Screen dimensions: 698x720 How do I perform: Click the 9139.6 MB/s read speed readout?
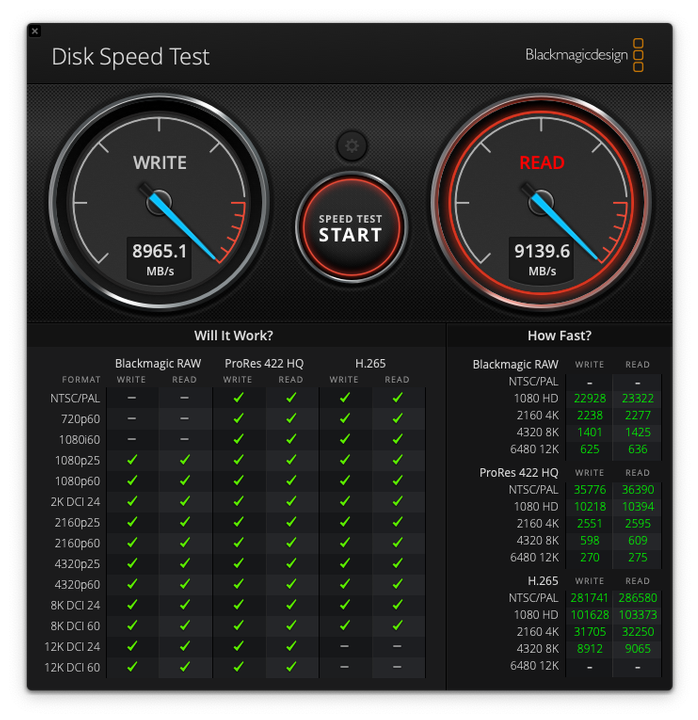(542, 258)
